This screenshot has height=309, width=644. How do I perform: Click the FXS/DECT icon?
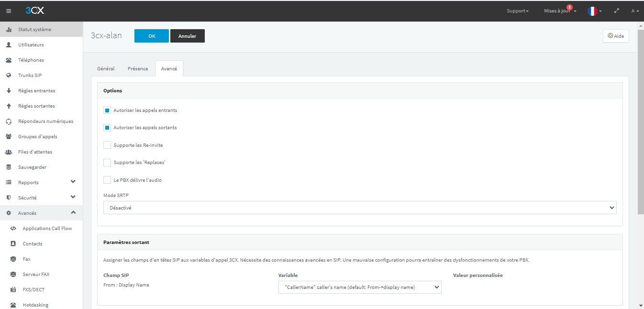point(13,290)
